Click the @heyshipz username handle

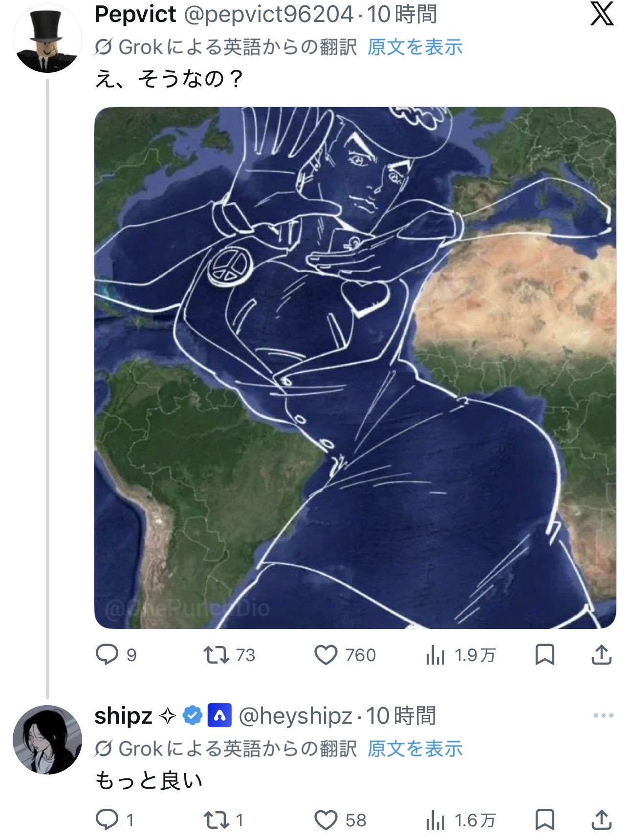pyautogui.click(x=295, y=716)
